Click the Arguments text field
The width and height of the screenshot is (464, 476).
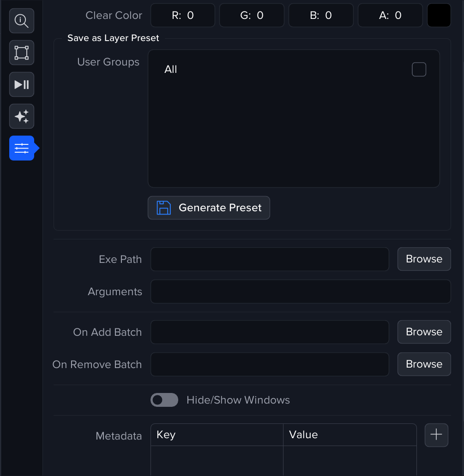[301, 292]
